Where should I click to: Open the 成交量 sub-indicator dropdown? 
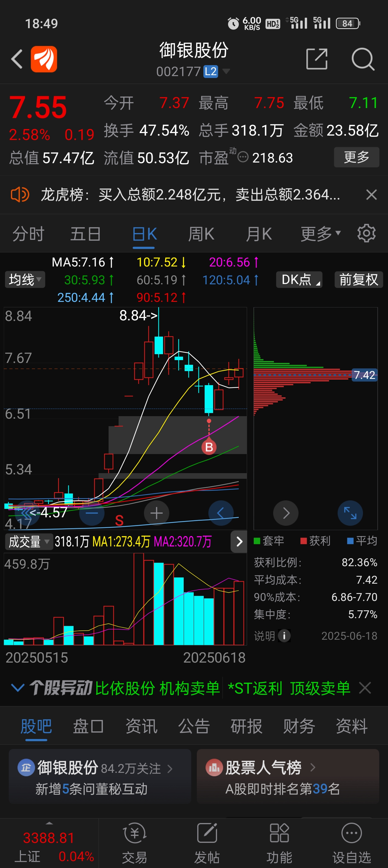tap(29, 542)
